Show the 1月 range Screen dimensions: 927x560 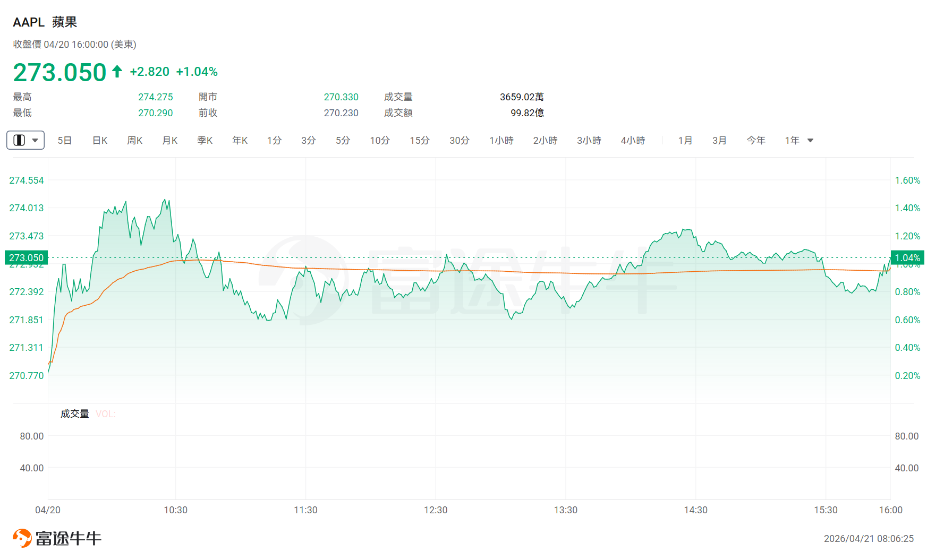[x=685, y=140]
